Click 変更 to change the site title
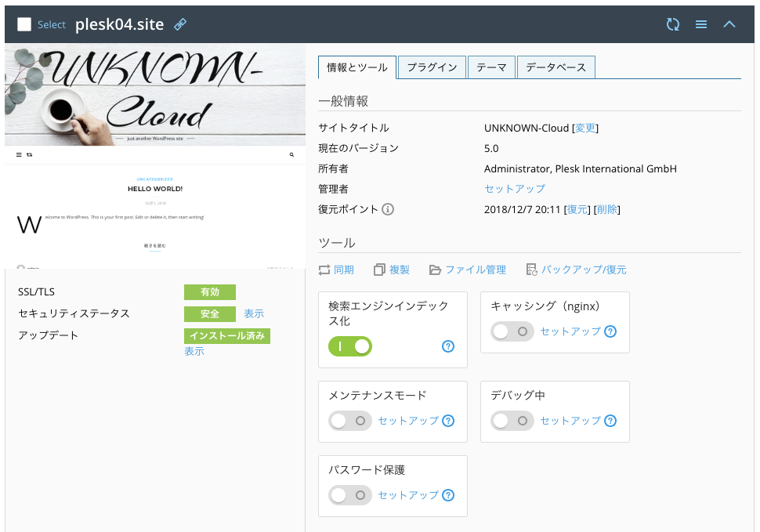 (585, 127)
